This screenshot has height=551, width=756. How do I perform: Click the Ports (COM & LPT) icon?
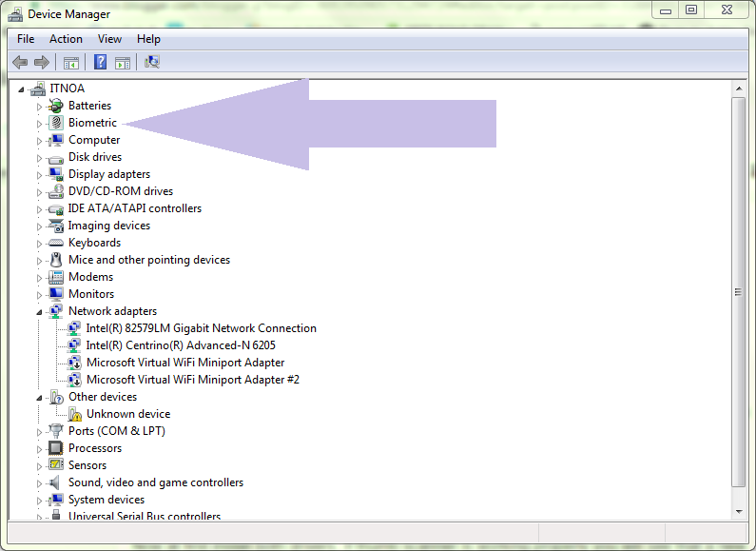click(x=56, y=431)
